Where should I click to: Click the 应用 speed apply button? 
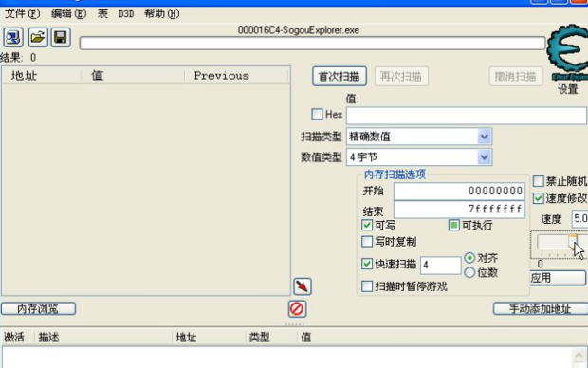tap(558, 278)
